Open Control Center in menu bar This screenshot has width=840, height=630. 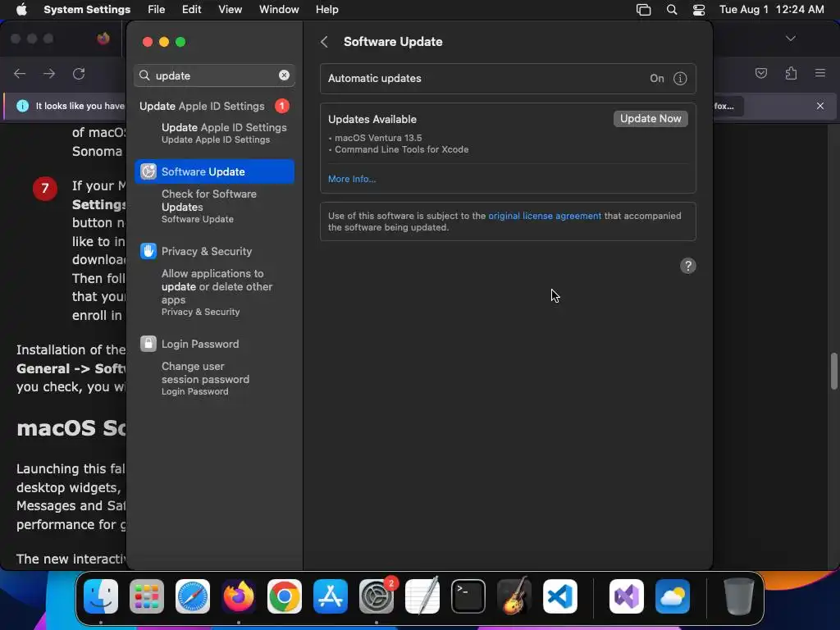[x=699, y=10]
